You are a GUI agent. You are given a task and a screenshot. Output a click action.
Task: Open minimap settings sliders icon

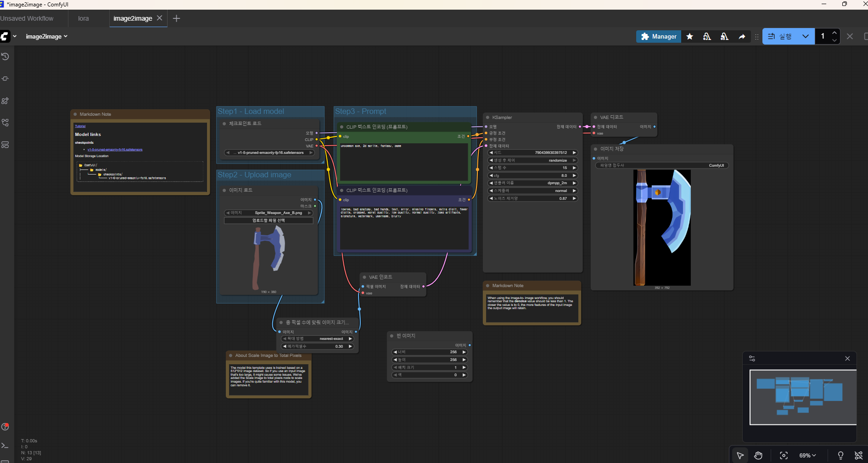(x=752, y=359)
